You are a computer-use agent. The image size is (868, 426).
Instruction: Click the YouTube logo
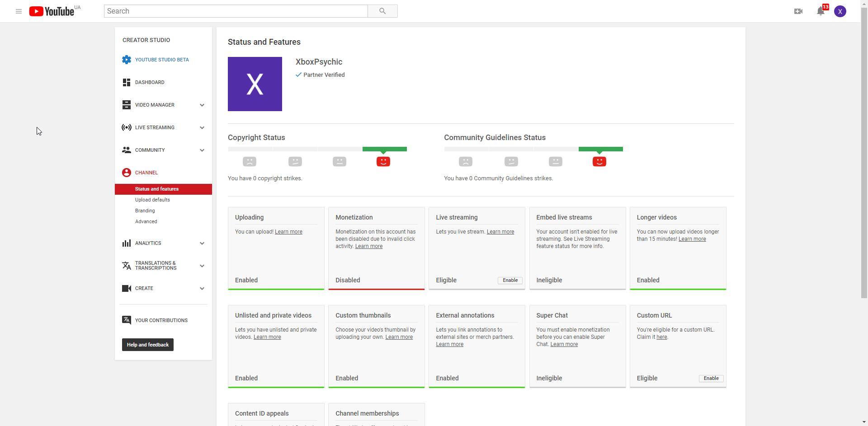[52, 11]
